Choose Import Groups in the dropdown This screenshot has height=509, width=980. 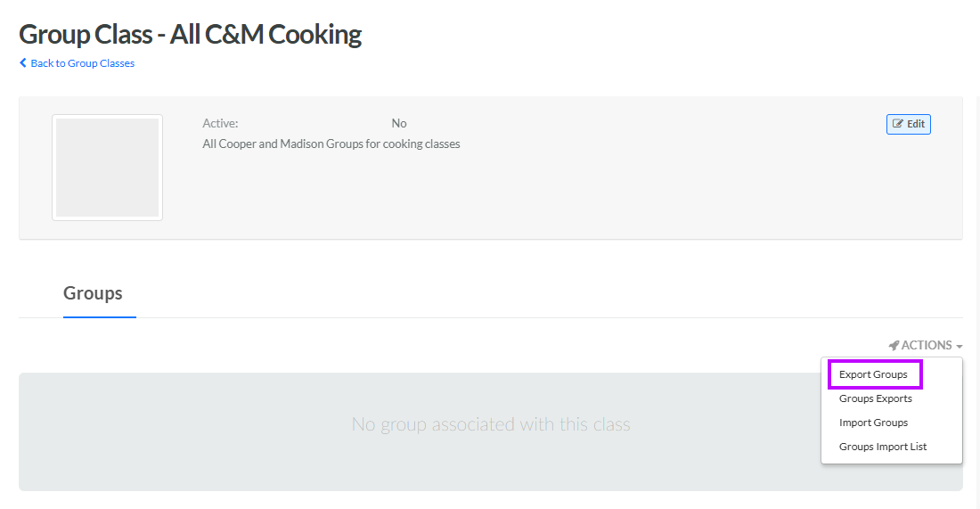point(873,423)
